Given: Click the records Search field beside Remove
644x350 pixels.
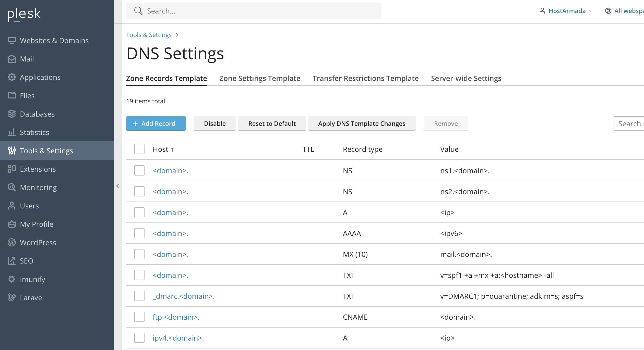Looking at the screenshot, I should (629, 123).
